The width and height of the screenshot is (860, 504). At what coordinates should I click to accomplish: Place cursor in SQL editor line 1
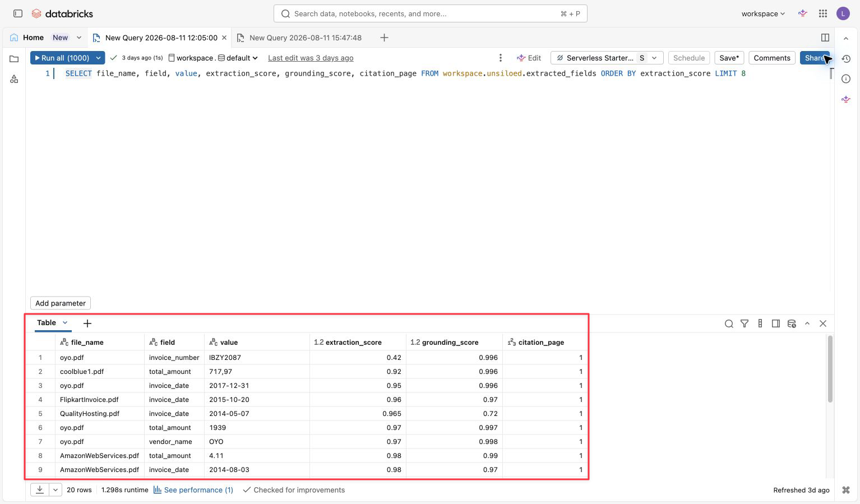[405, 73]
